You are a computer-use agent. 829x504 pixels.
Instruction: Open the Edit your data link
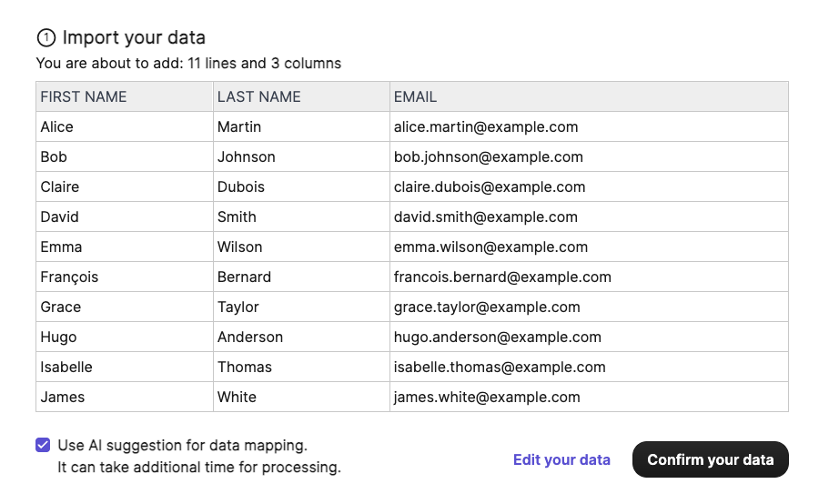click(561, 459)
